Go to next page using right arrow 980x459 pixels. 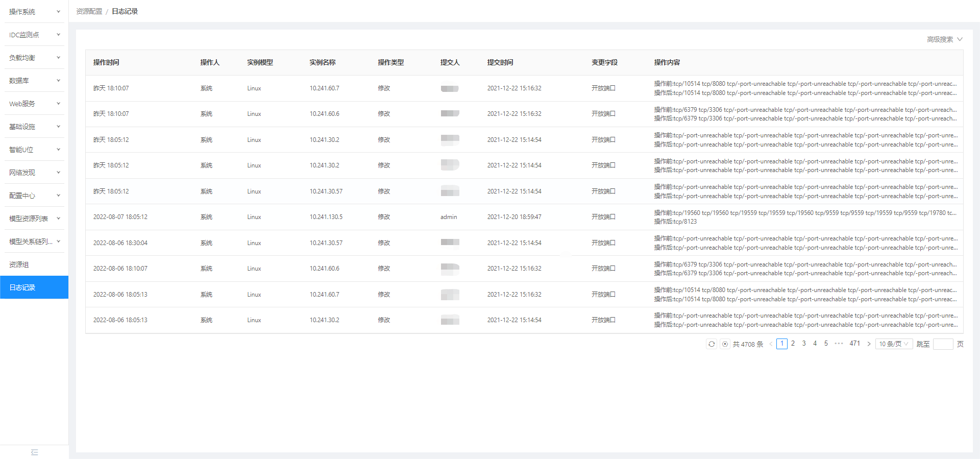tap(869, 344)
